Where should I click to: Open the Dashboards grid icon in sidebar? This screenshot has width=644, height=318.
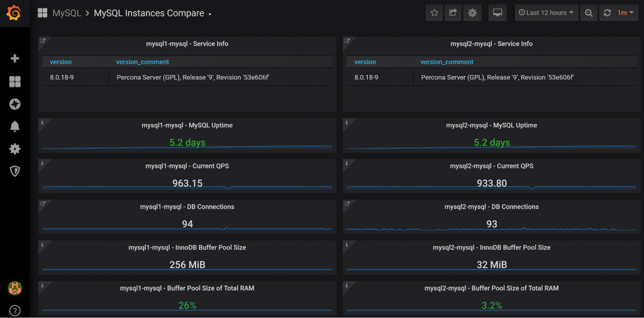(x=14, y=82)
